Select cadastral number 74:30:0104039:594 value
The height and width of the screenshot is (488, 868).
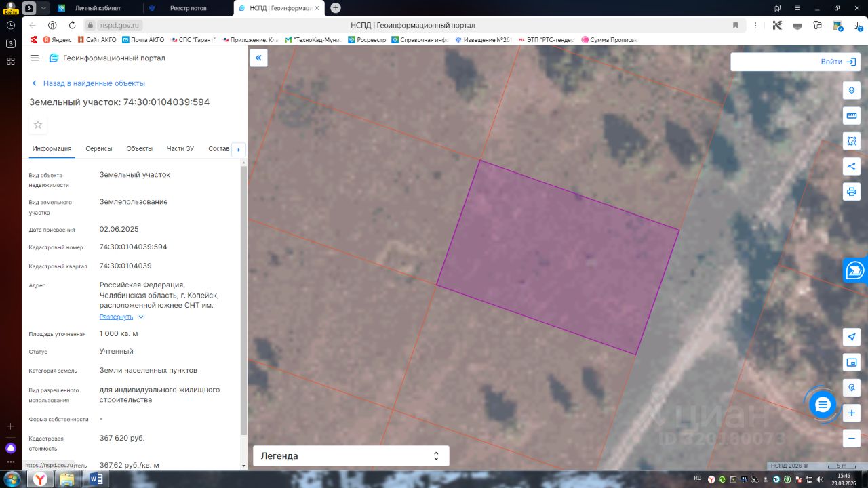[133, 247]
